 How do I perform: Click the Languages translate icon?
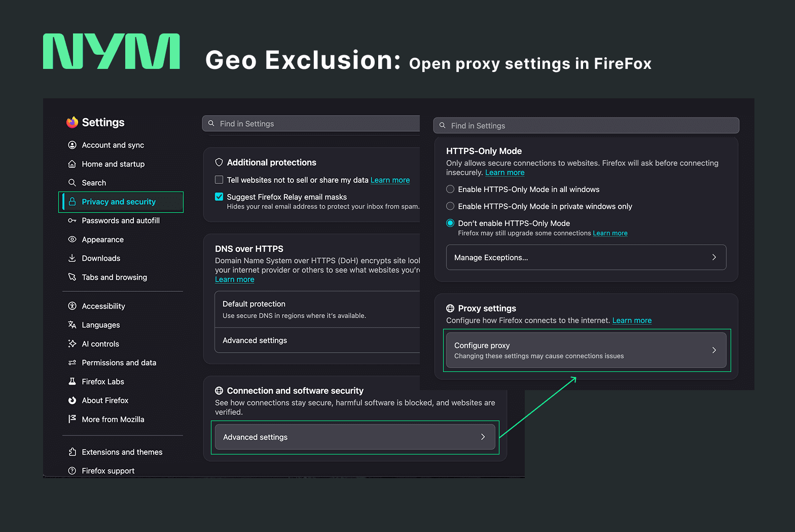72,325
